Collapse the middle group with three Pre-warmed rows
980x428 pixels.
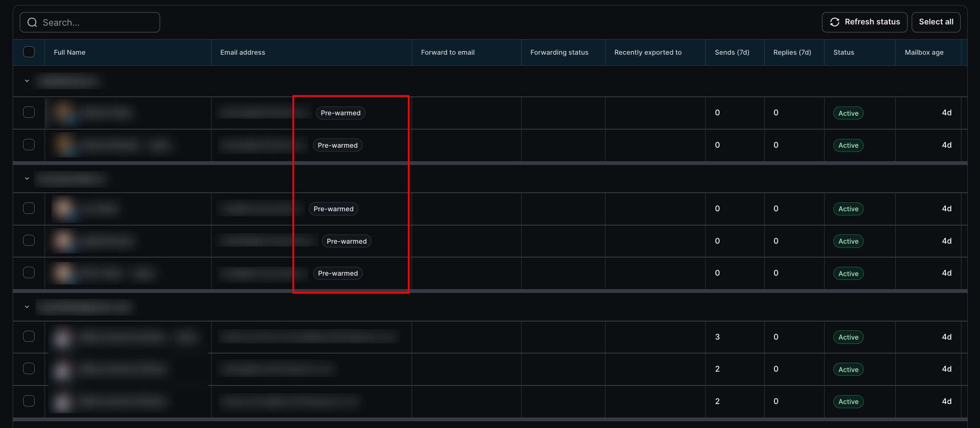27,178
